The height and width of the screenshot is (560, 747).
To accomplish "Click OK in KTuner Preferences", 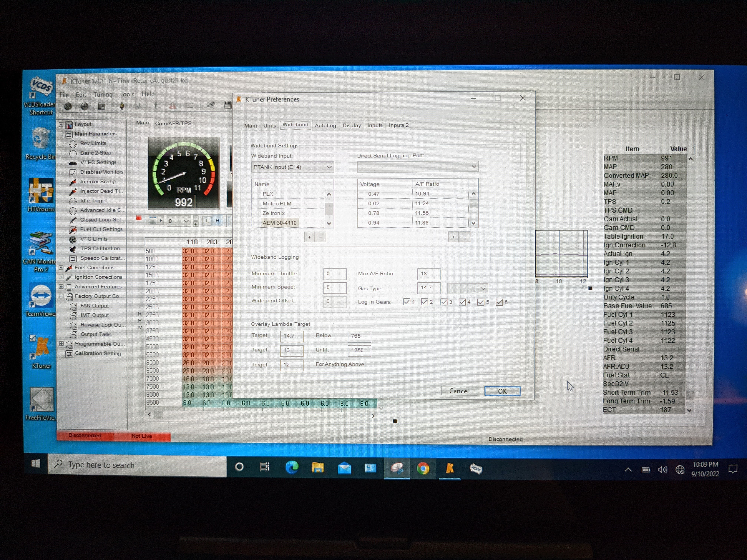I will tap(502, 391).
